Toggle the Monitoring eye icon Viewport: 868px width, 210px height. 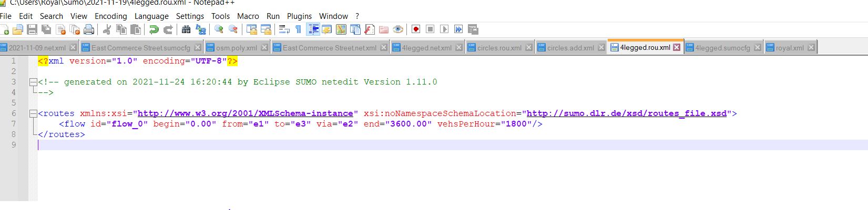point(398,29)
